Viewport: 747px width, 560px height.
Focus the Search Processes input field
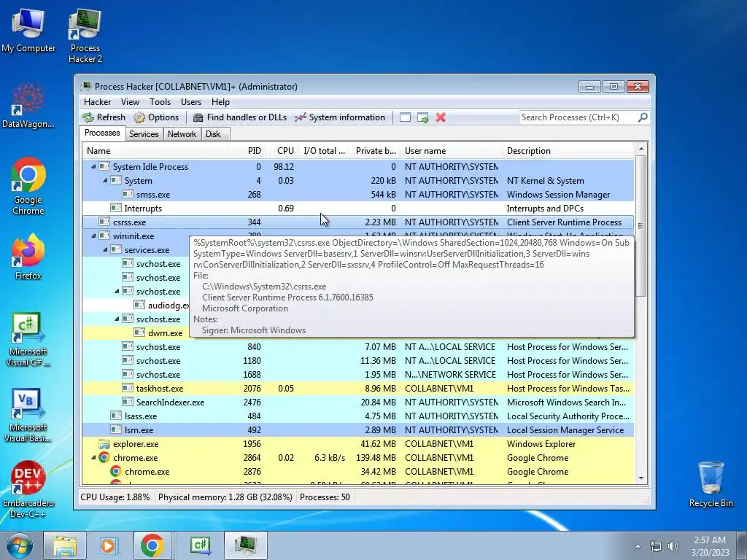coord(578,117)
